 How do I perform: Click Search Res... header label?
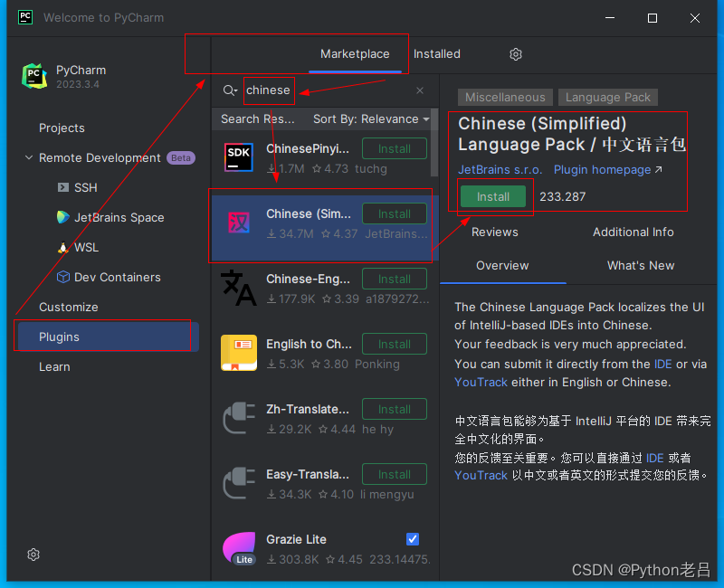[x=257, y=119]
